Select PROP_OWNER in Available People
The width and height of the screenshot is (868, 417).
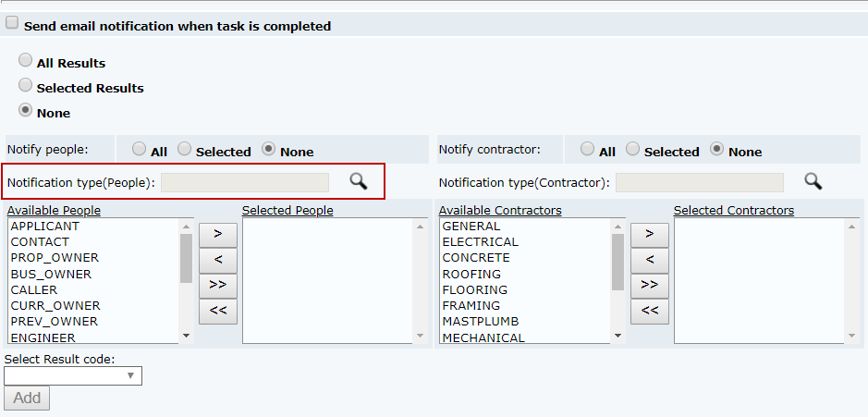point(55,258)
